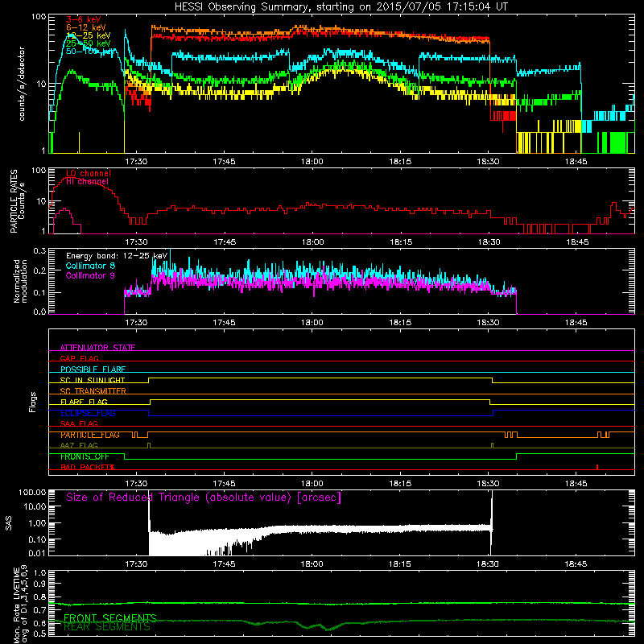This screenshot has height=644, width=644.
Task: Select the POSSIBLE FLARE flag label
Action: (93, 369)
